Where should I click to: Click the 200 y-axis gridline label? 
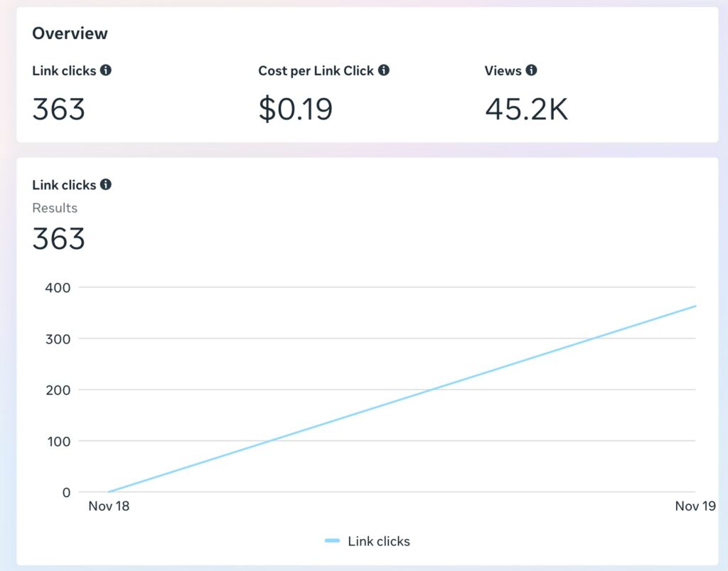click(x=57, y=390)
